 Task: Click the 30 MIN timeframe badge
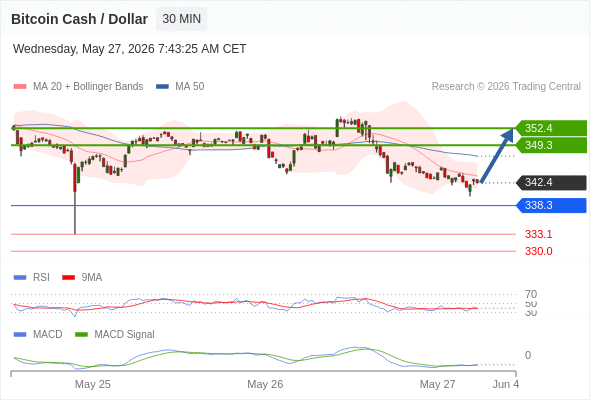181,19
